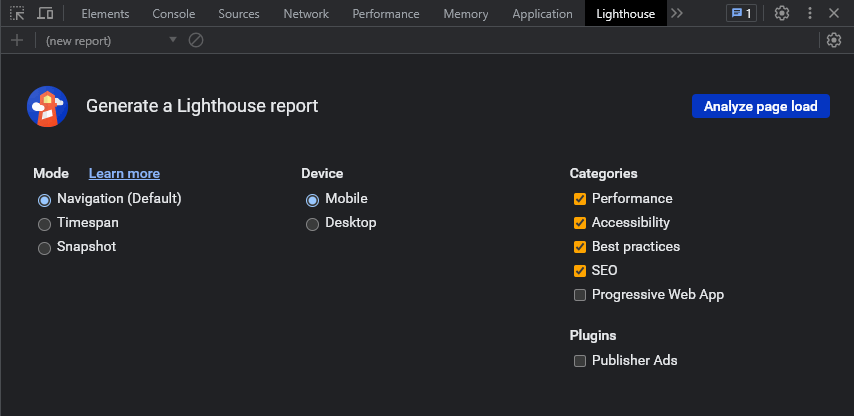Select the Snapshot mode radio button

44,247
